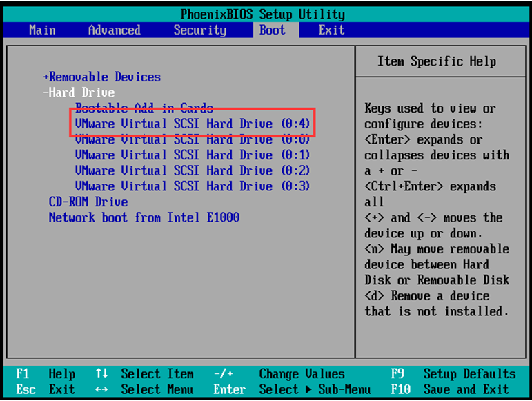The width and height of the screenshot is (532, 401).
Task: Click the "Keys used to view or" help line
Action: (430, 108)
